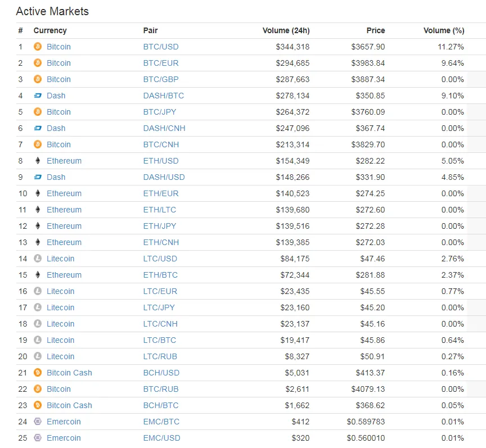The image size is (486, 448).
Task: Click the Litecoin icon beside LTC/EUR
Action: click(38, 291)
